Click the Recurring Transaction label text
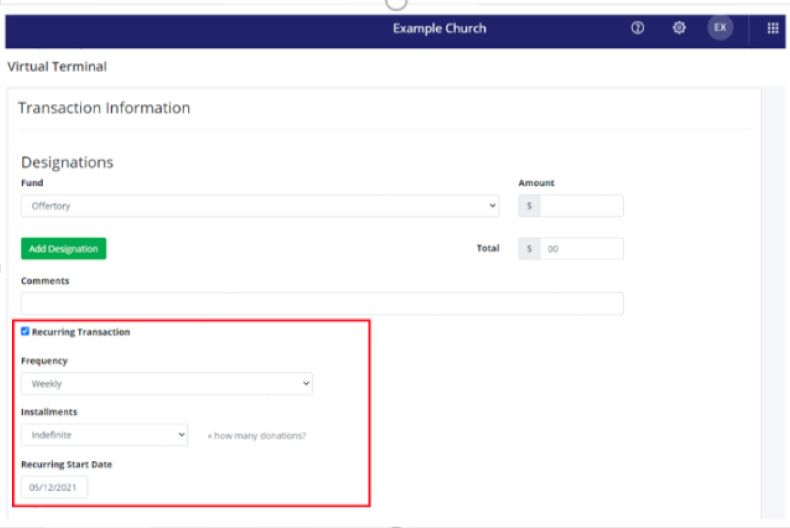This screenshot has height=528, width=790. click(81, 332)
